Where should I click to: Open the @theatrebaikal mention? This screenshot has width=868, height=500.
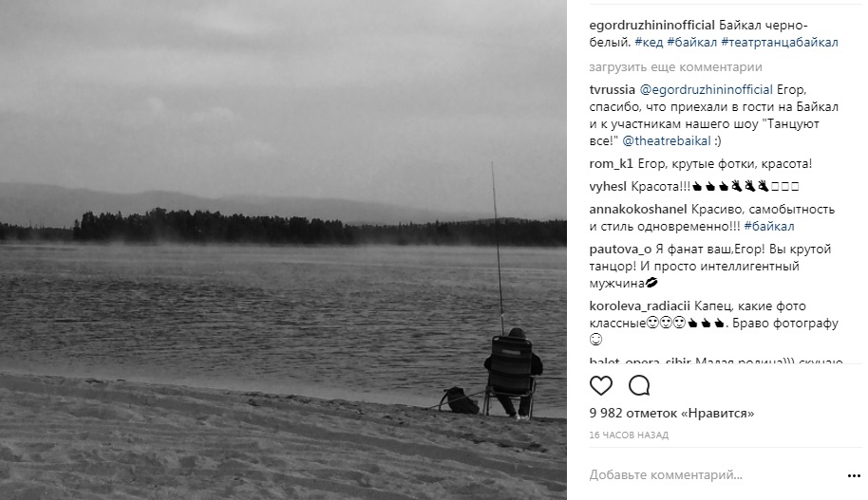coord(667,141)
